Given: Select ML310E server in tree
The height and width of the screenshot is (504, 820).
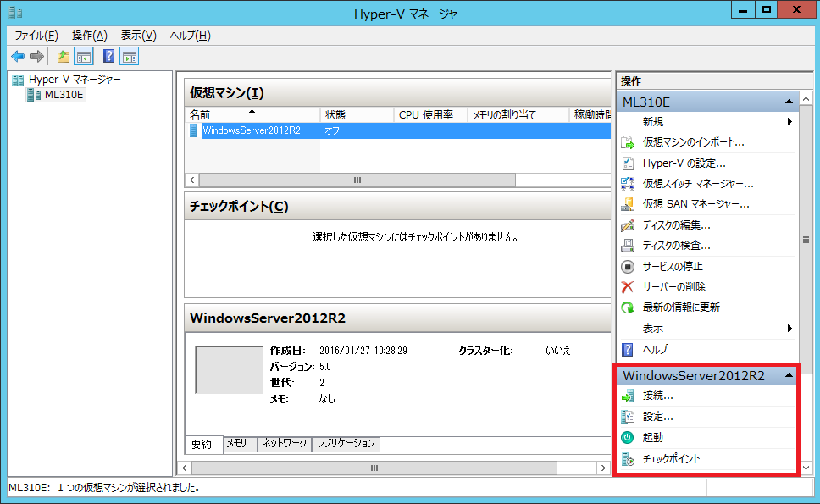Looking at the screenshot, I should point(64,95).
